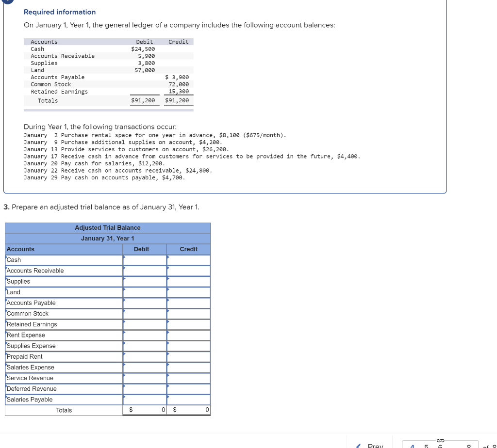The width and height of the screenshot is (497, 448).
Task: Open page 5 of the assignment
Action: [x=426, y=446]
